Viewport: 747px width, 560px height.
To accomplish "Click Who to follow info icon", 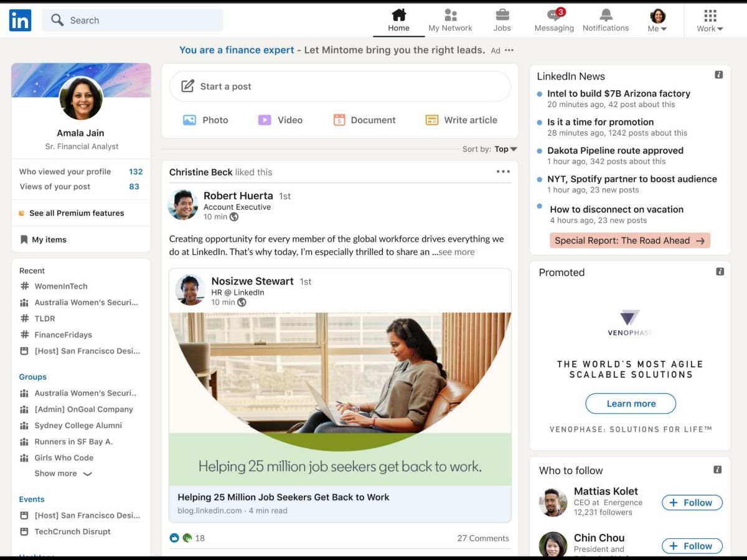I will (718, 470).
